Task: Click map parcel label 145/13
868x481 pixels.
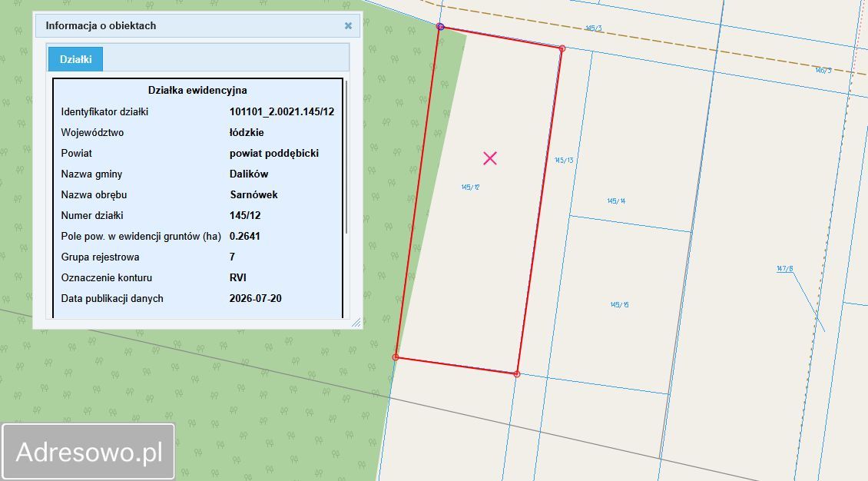Action: pyautogui.click(x=564, y=160)
